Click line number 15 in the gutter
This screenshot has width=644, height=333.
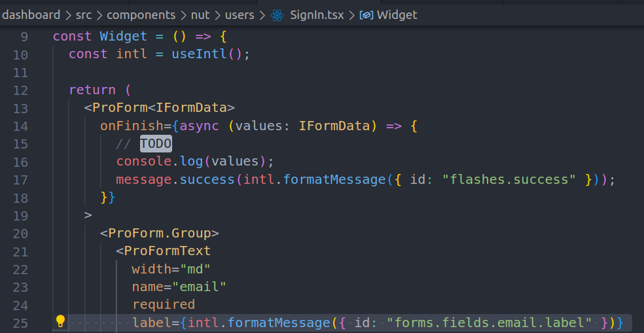20,144
